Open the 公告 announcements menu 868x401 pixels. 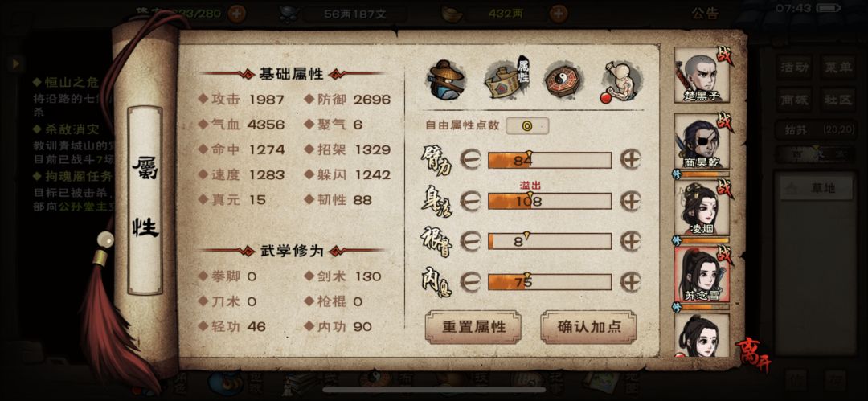pyautogui.click(x=705, y=14)
